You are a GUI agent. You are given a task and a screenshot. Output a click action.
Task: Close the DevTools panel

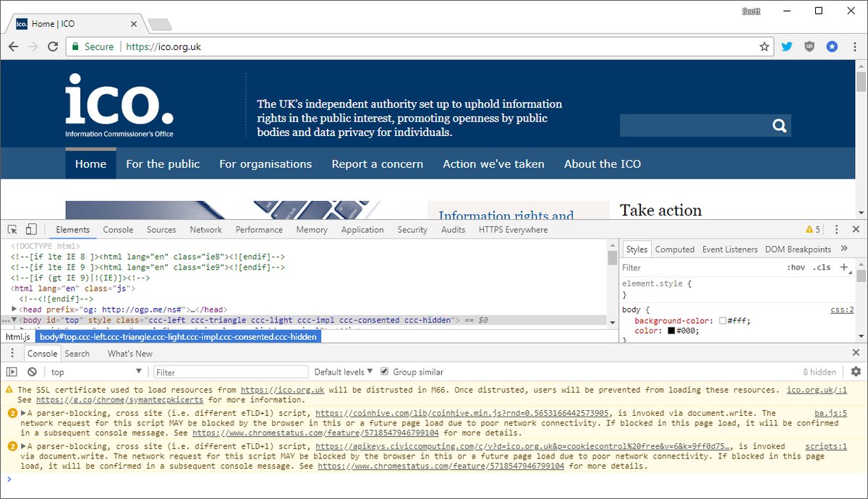856,229
